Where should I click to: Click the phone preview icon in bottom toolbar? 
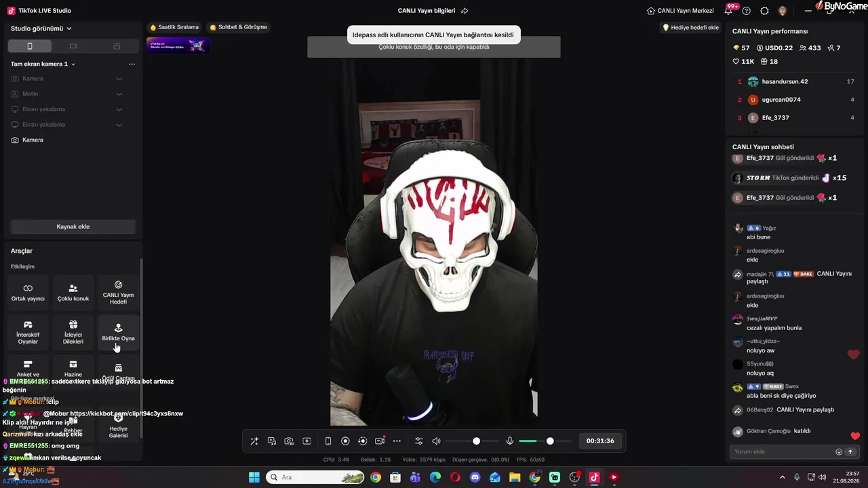click(x=328, y=441)
